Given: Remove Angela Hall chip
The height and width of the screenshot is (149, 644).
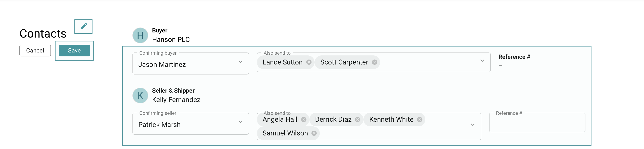Looking at the screenshot, I should pos(304,120).
